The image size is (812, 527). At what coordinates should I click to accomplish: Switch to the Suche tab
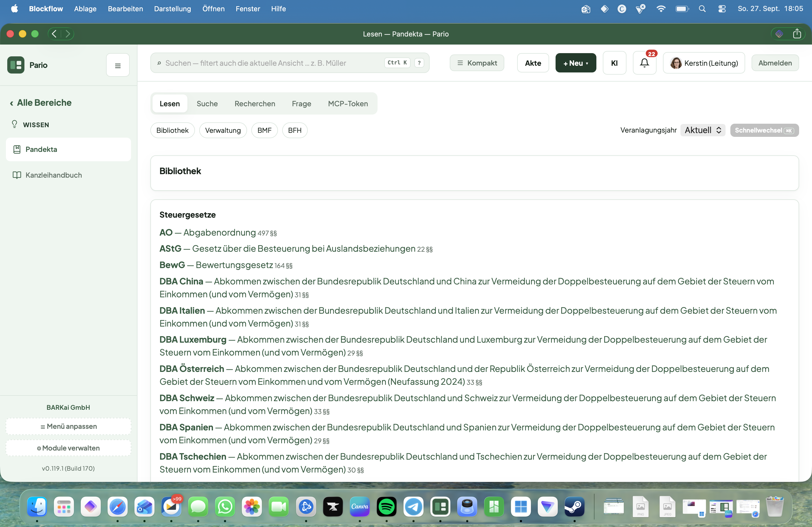tap(207, 104)
